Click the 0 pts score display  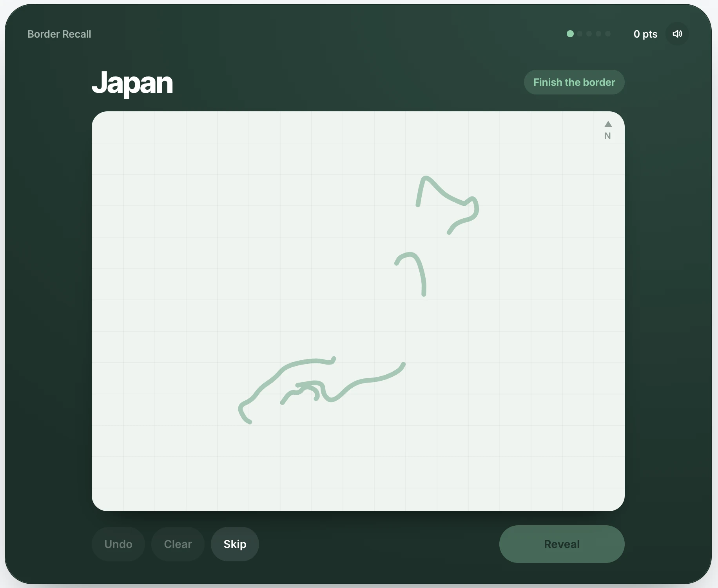click(645, 34)
